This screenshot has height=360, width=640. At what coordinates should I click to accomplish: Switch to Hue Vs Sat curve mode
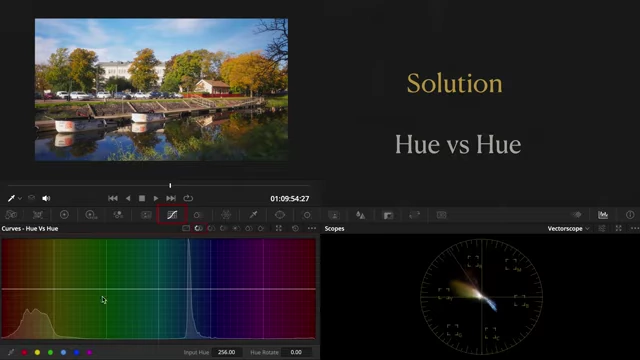211,228
